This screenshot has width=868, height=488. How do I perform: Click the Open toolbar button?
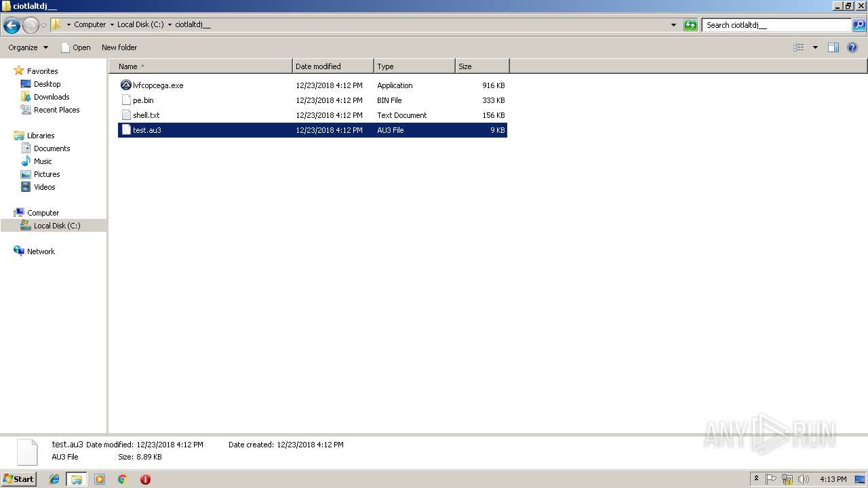(75, 47)
